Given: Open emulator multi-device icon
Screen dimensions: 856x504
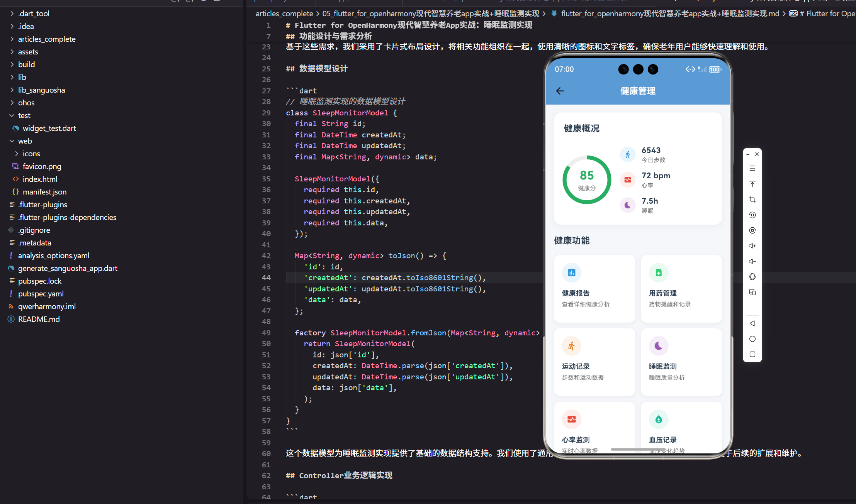Looking at the screenshot, I should point(752,292).
